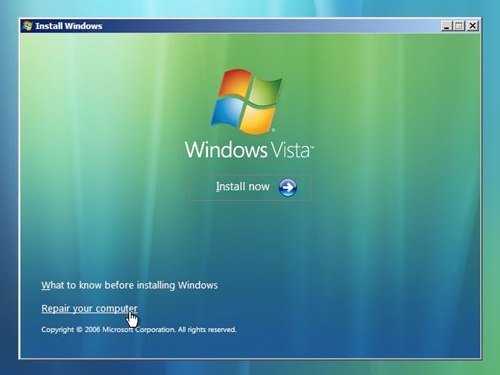500x375 pixels.
Task: Click the Install now text label
Action: point(243,187)
